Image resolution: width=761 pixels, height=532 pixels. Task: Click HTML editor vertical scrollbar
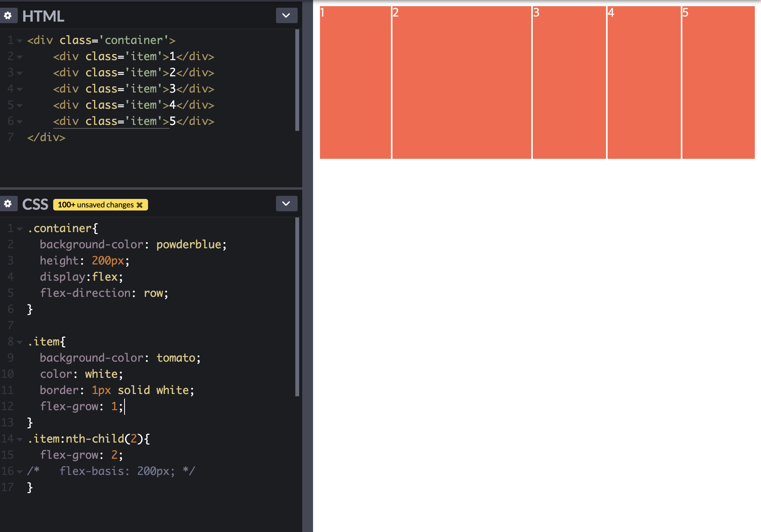tap(297, 80)
